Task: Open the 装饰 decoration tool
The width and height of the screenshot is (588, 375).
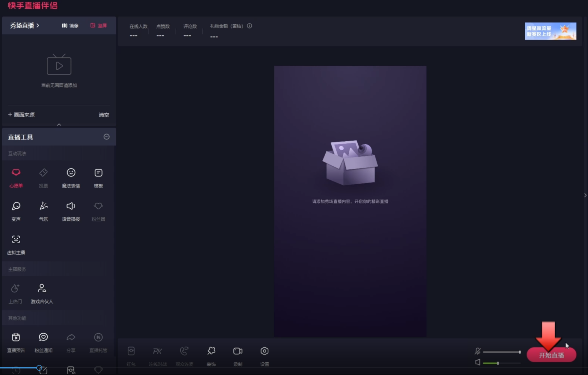Action: (211, 356)
